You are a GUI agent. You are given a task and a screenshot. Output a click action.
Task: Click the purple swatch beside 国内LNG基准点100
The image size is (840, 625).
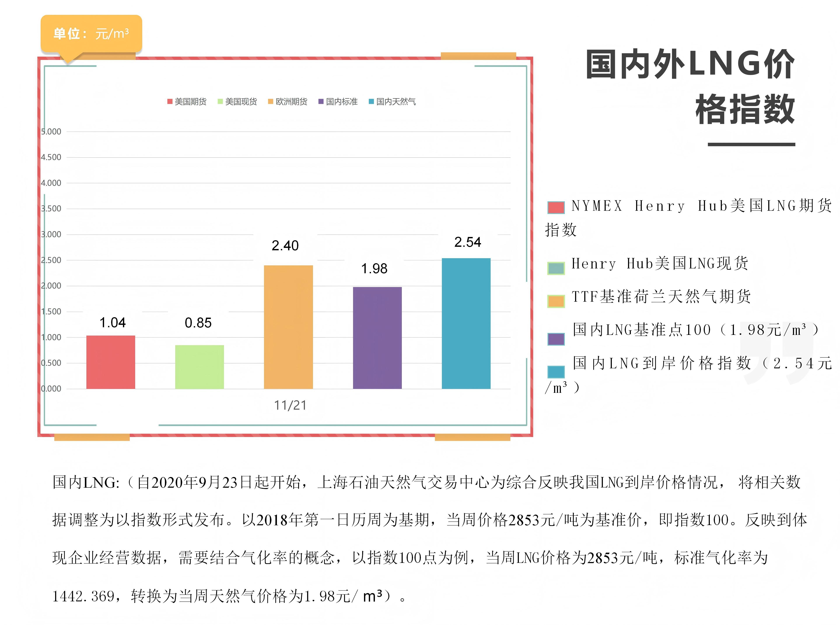click(556, 339)
